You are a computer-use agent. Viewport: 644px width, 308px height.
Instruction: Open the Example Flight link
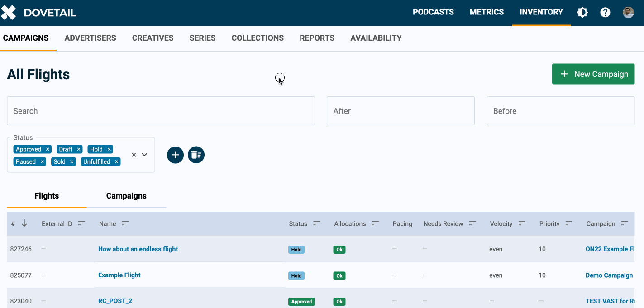[x=119, y=275]
